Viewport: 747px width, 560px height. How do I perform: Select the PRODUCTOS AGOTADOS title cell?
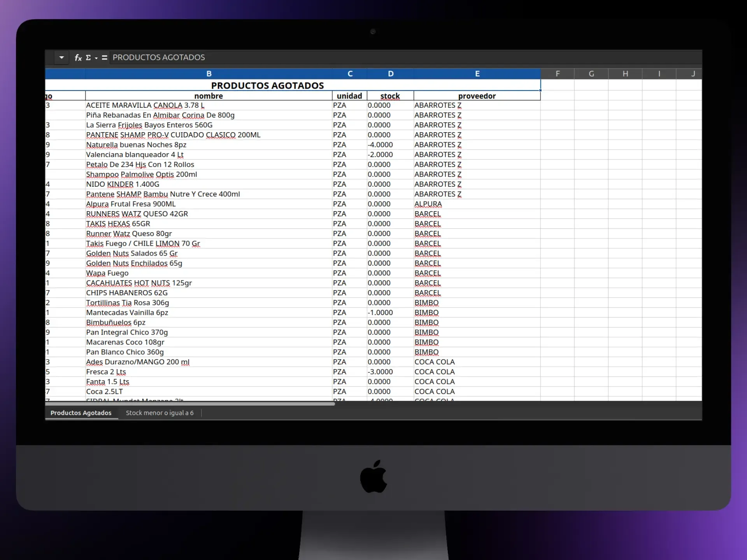coord(293,85)
